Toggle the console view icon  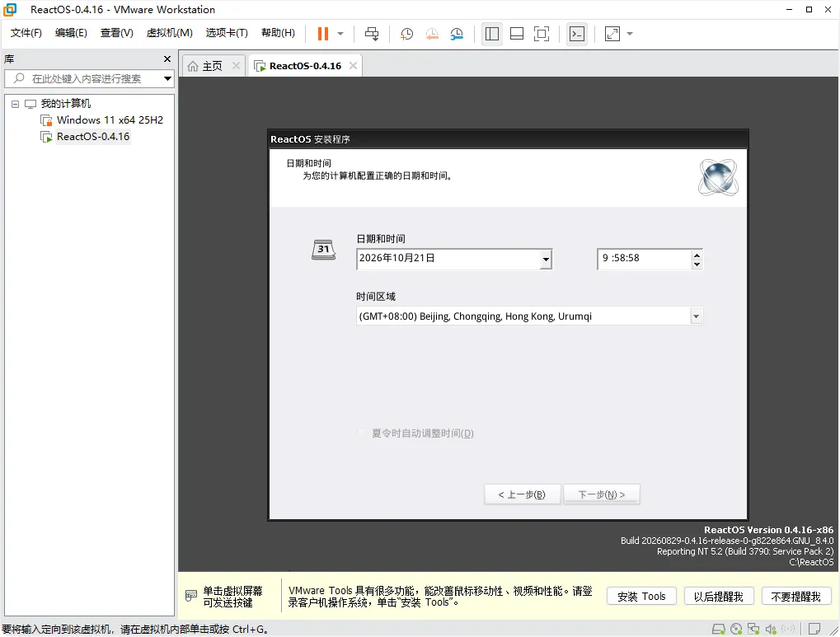pyautogui.click(x=576, y=34)
